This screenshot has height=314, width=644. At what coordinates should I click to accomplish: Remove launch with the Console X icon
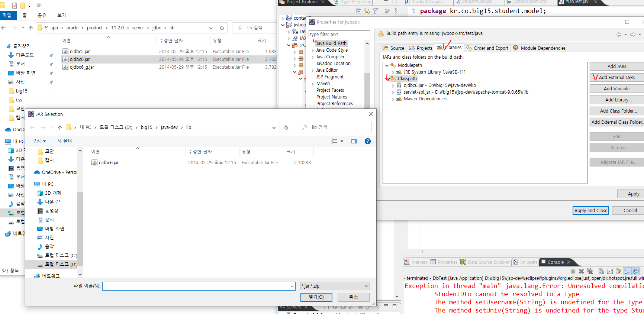(581, 271)
